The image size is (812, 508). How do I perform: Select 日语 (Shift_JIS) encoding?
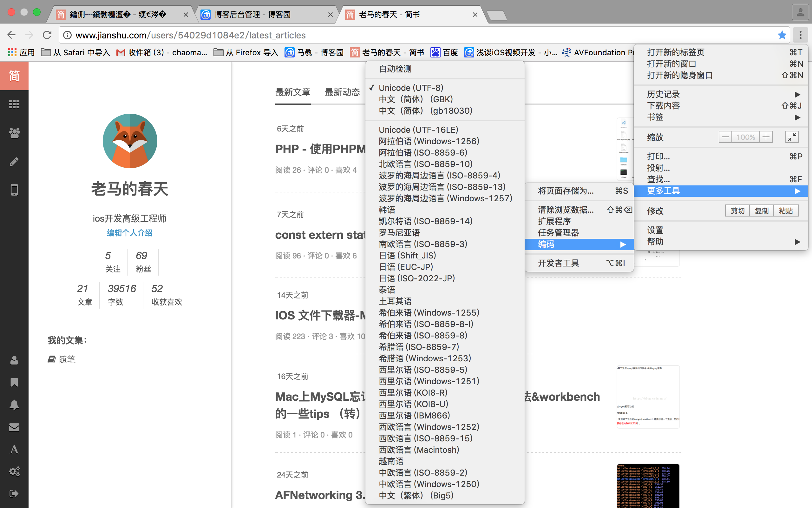tap(445, 255)
